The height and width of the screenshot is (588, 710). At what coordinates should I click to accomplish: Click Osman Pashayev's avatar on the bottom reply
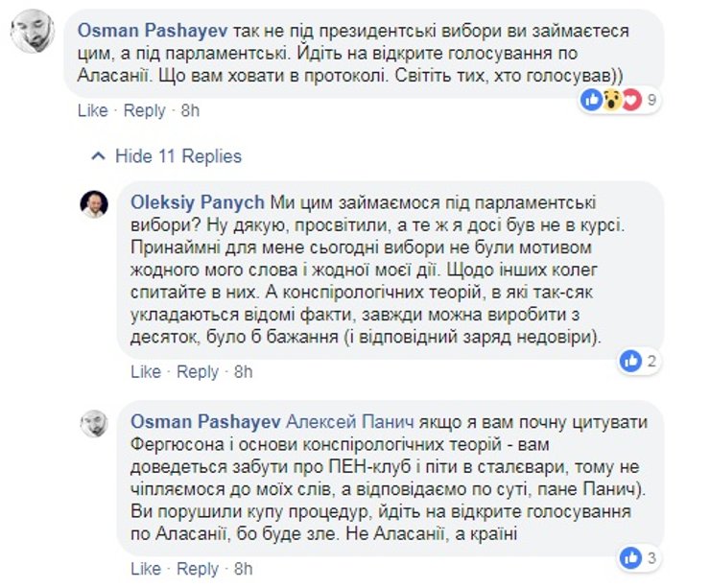(93, 425)
